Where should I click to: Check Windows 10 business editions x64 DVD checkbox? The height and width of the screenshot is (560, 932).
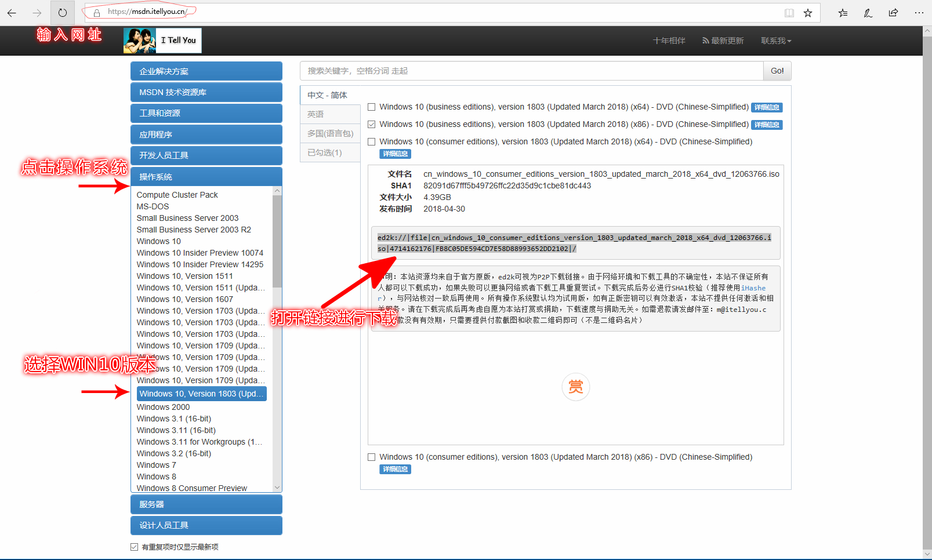(371, 107)
